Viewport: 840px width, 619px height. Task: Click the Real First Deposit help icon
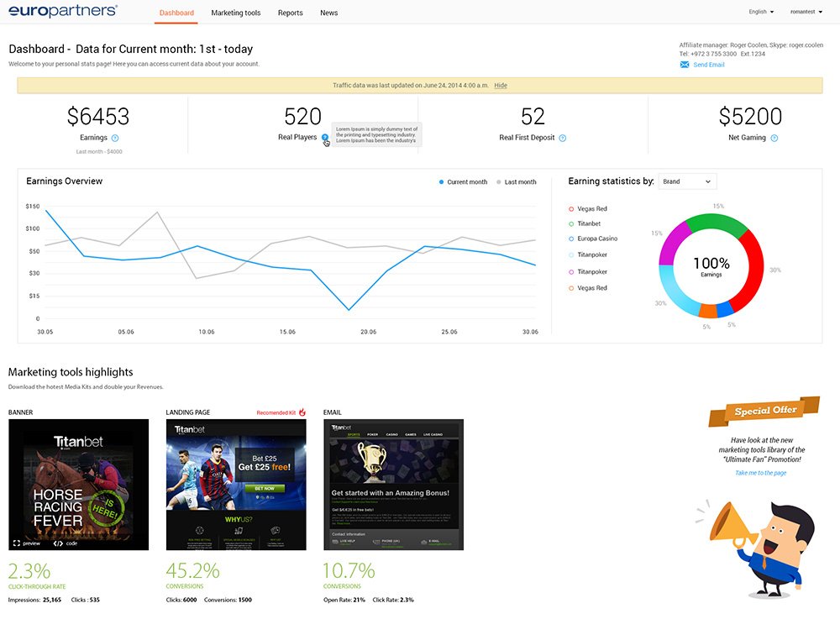(563, 138)
